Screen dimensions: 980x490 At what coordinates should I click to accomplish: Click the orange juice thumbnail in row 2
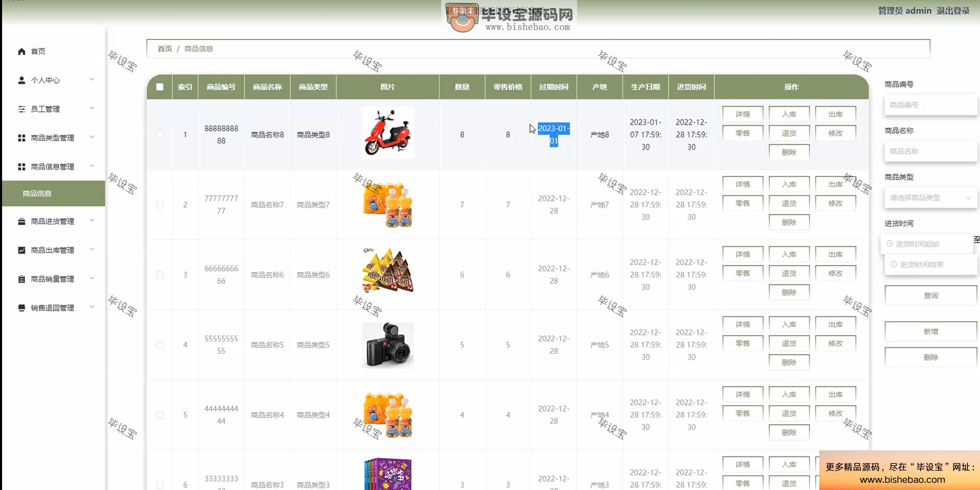pos(388,205)
